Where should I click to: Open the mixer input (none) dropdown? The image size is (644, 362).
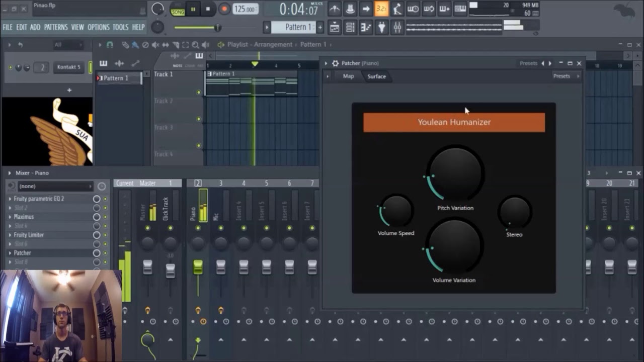click(x=55, y=186)
